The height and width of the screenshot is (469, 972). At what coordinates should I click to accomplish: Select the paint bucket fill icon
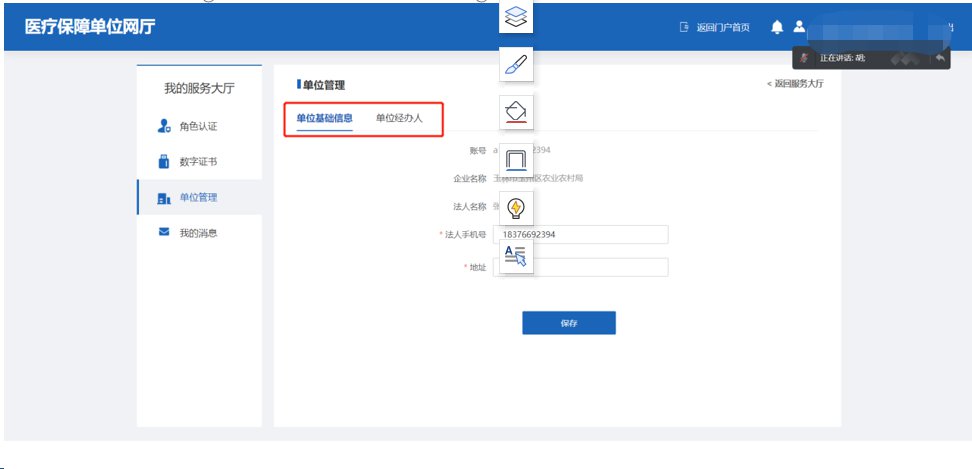(515, 112)
